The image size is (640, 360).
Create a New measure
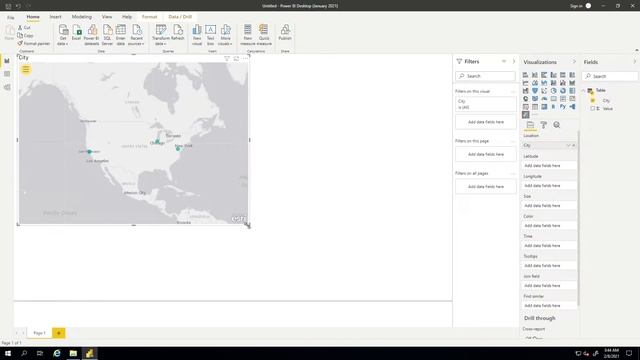pyautogui.click(x=247, y=35)
